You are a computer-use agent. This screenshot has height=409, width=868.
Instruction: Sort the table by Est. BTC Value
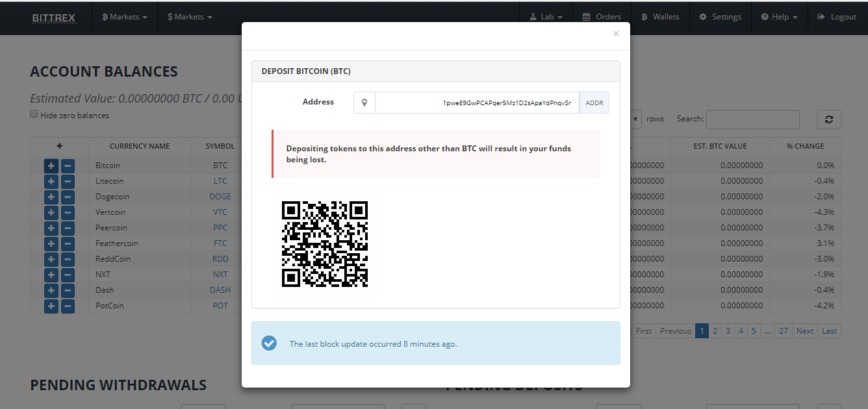pos(720,147)
